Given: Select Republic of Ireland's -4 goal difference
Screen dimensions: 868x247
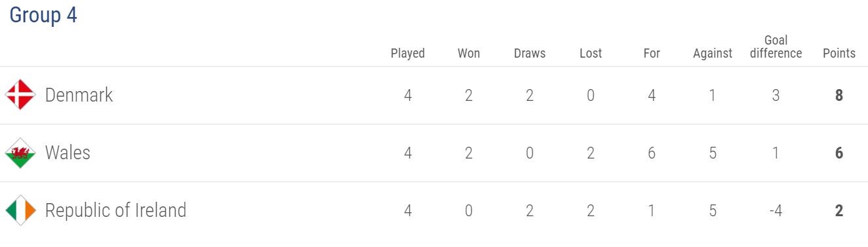Looking at the screenshot, I should (x=776, y=211).
